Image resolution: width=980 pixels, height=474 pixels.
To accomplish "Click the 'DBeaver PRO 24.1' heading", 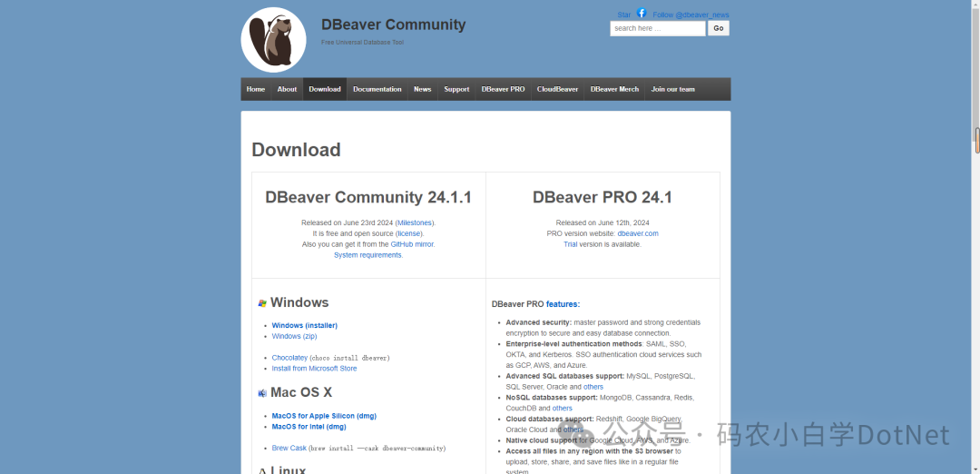I will tap(603, 198).
